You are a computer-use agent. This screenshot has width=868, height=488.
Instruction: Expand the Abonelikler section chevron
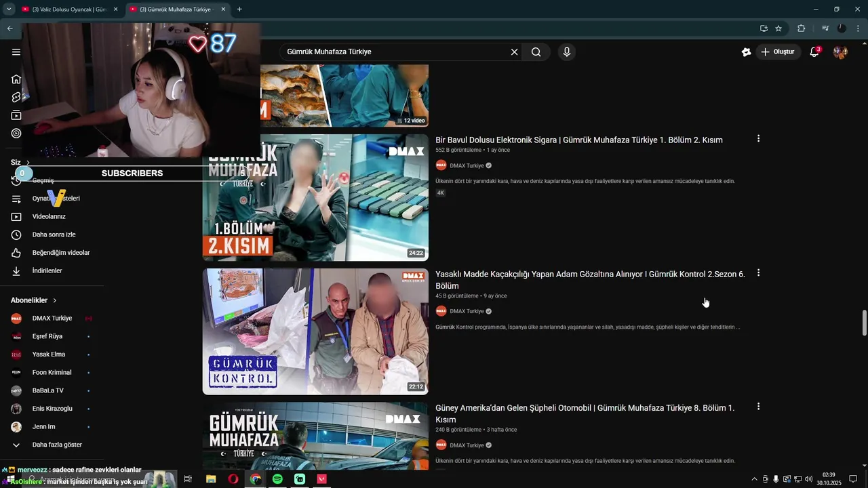point(55,300)
